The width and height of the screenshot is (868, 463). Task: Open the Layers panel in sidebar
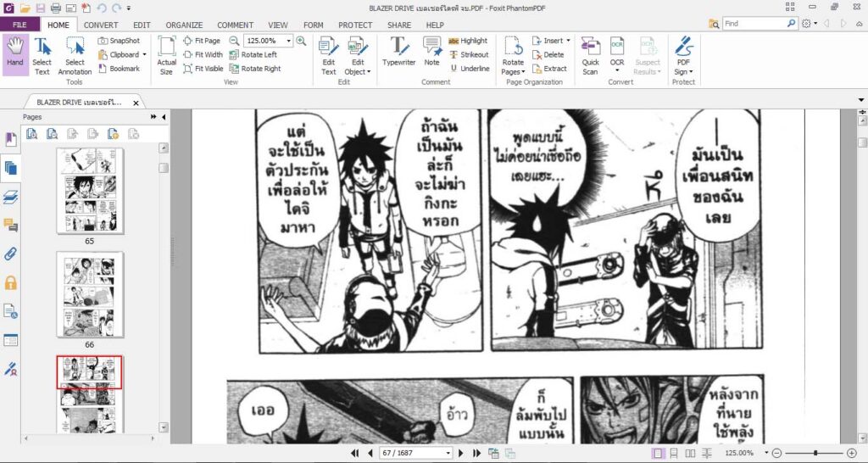10,197
